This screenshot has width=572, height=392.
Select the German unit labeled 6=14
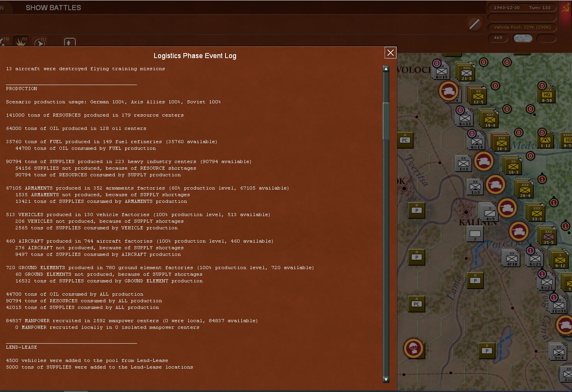477,141
